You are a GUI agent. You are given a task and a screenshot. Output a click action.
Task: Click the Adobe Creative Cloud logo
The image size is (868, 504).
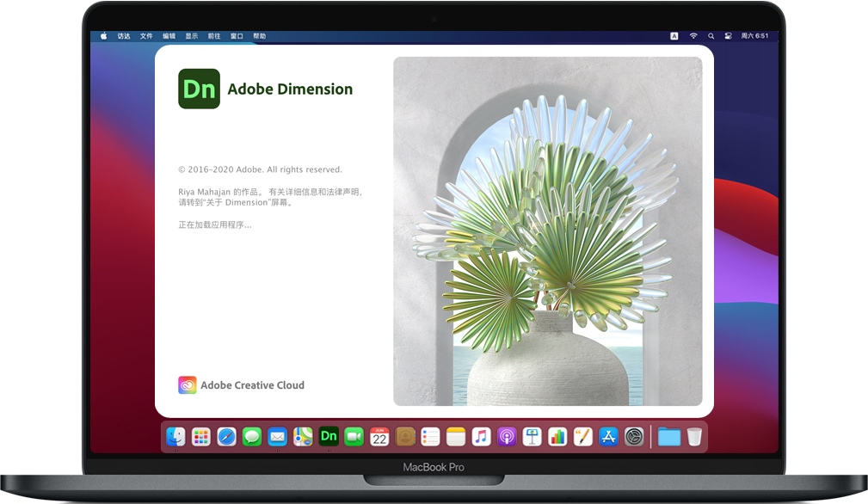(x=188, y=385)
